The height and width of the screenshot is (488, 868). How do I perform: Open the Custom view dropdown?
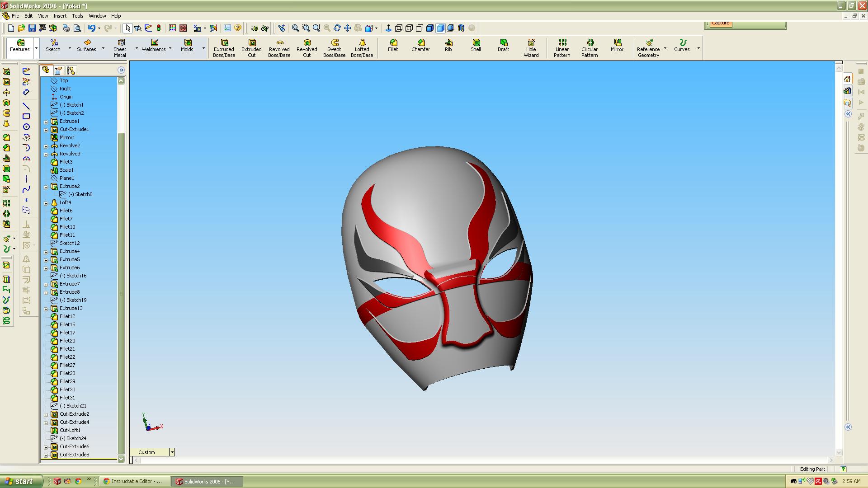click(172, 452)
